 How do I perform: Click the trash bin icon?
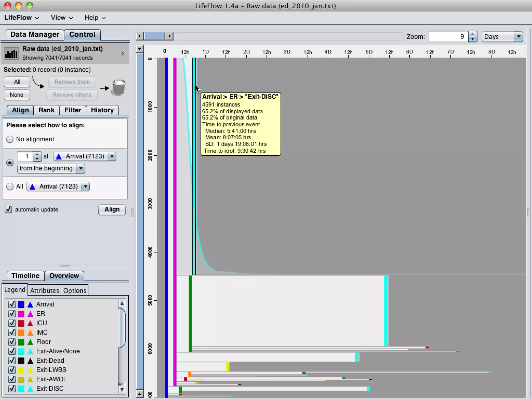click(118, 88)
